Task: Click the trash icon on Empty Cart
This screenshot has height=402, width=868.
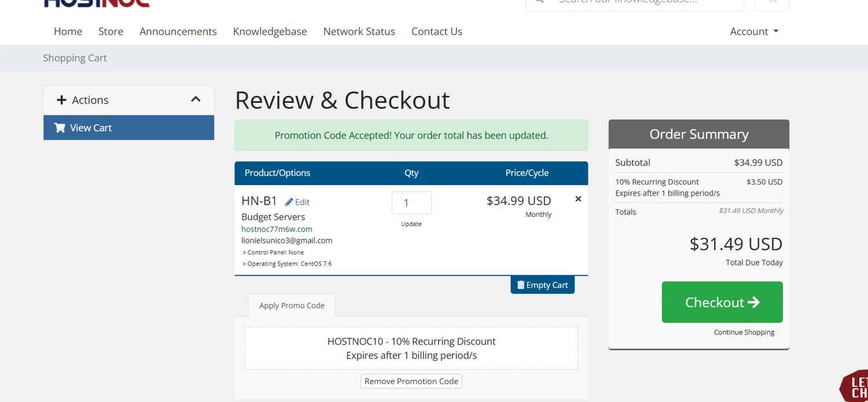Action: [520, 285]
